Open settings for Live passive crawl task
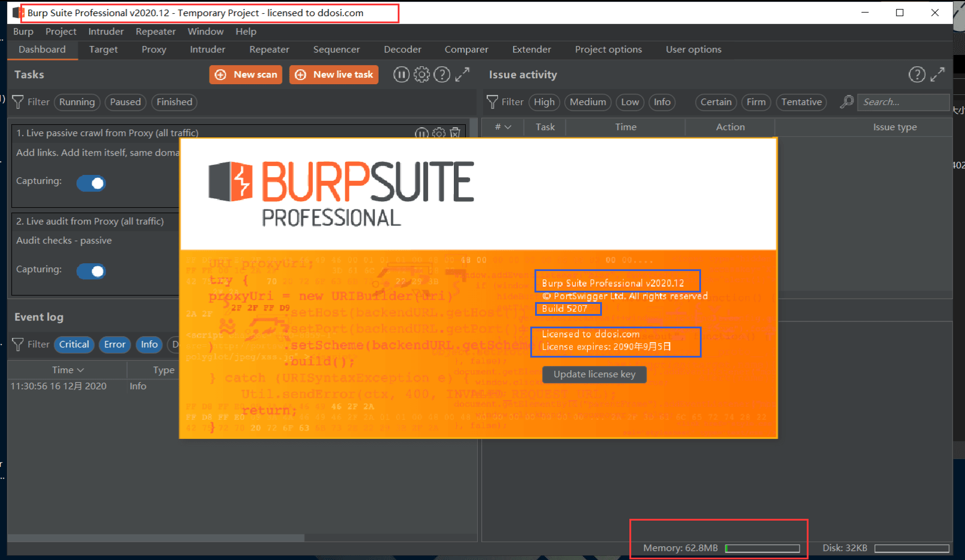Image resolution: width=965 pixels, height=560 pixels. point(439,133)
